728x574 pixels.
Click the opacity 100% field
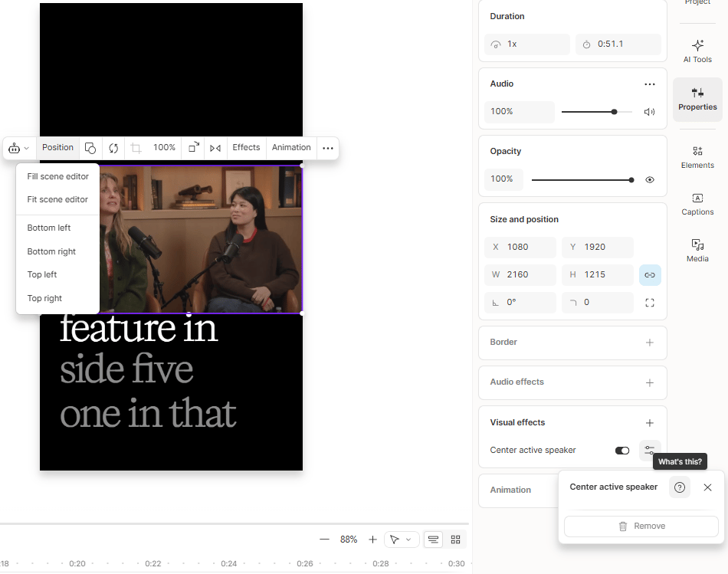coord(503,179)
